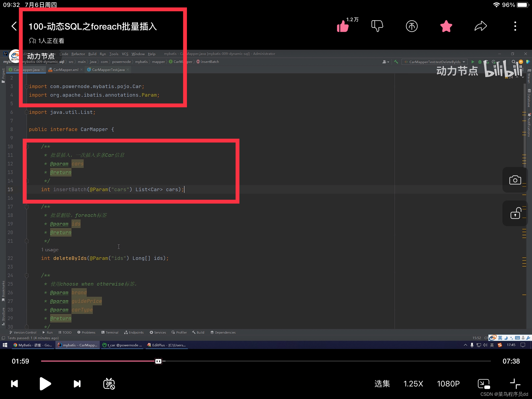The image size is (532, 399).
Task: Open the 选集 episode list
Action: point(382,383)
